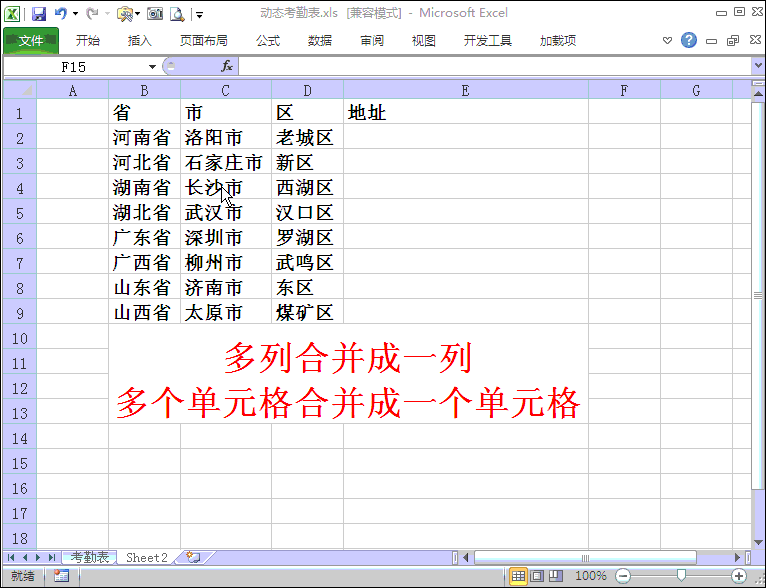Expand the Name Box dropdown

click(153, 66)
